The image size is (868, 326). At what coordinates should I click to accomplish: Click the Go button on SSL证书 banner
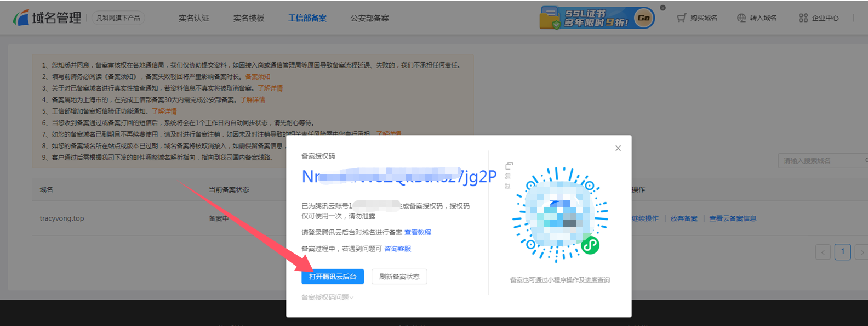[x=644, y=18]
